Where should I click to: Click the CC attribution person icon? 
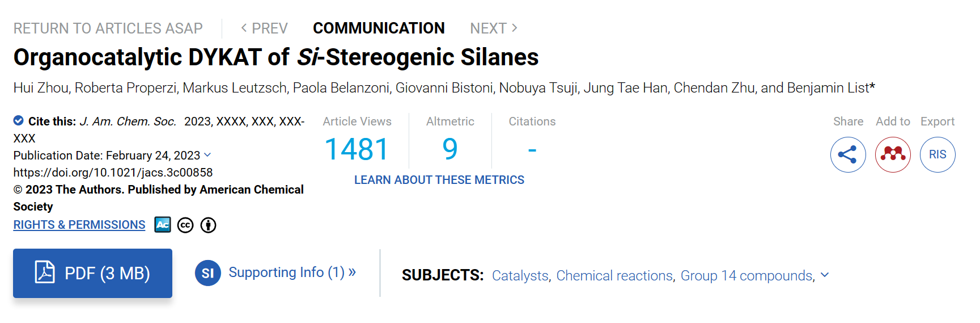point(209,225)
